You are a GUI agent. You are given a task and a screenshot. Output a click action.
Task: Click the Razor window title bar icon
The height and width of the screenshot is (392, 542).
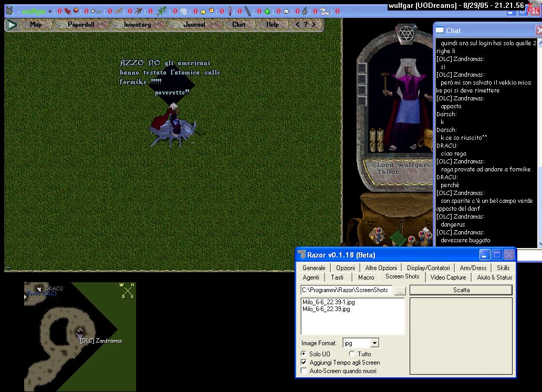pos(301,255)
